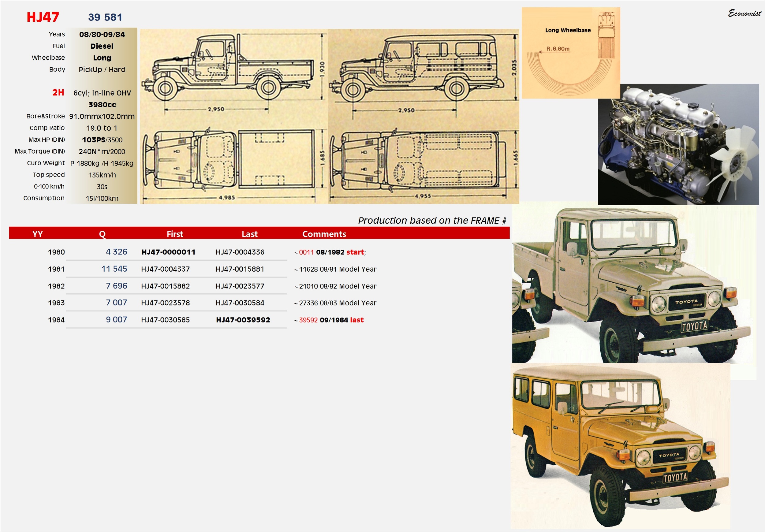Image resolution: width=765 pixels, height=532 pixels.
Task: Select the 1981 year cell
Action: click(x=56, y=269)
